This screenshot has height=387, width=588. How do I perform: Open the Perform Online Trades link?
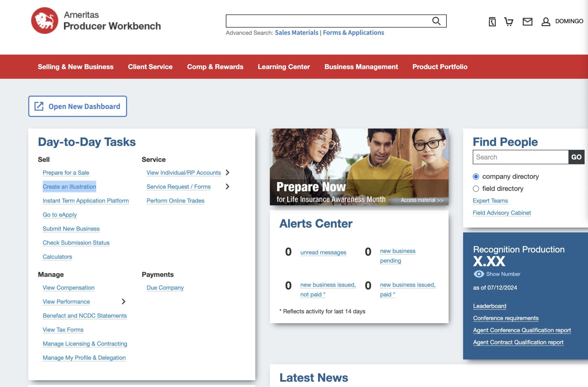pos(175,201)
